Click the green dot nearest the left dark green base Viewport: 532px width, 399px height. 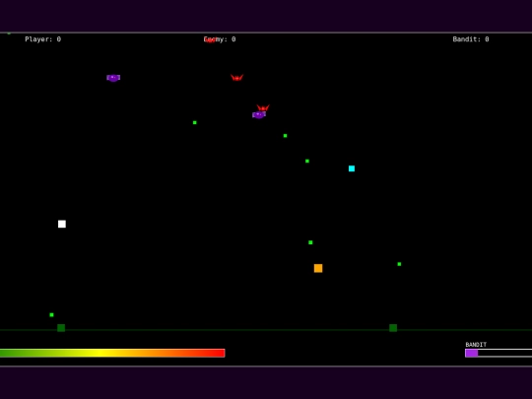point(51,315)
